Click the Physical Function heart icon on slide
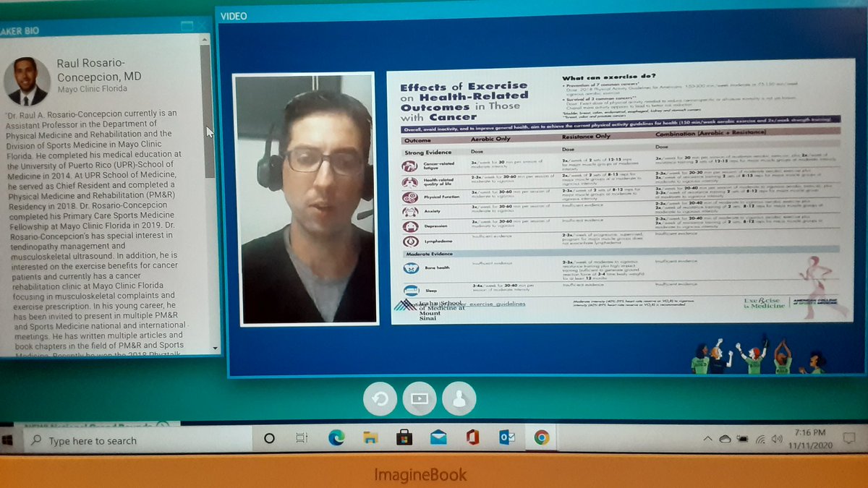The image size is (868, 488). [409, 197]
